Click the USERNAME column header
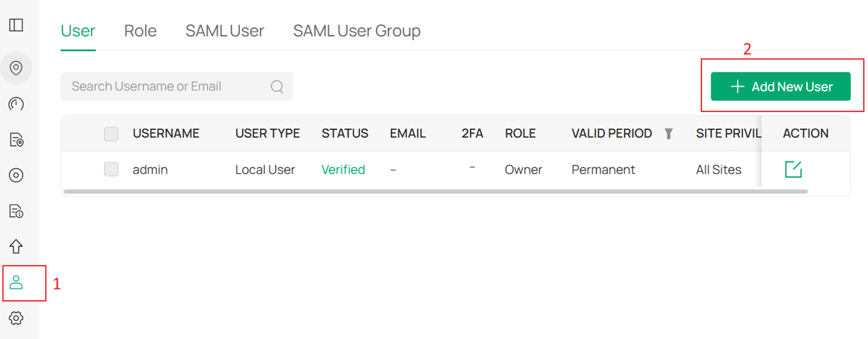The image size is (868, 339). (x=166, y=133)
